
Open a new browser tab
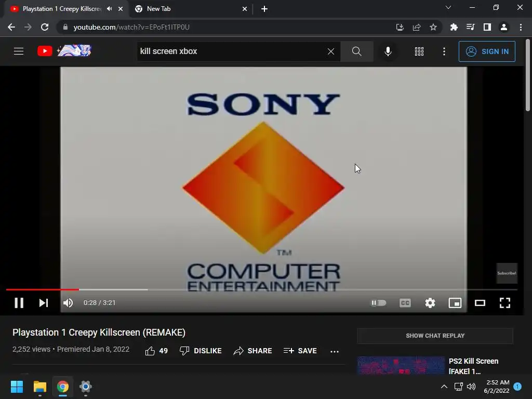(x=264, y=9)
